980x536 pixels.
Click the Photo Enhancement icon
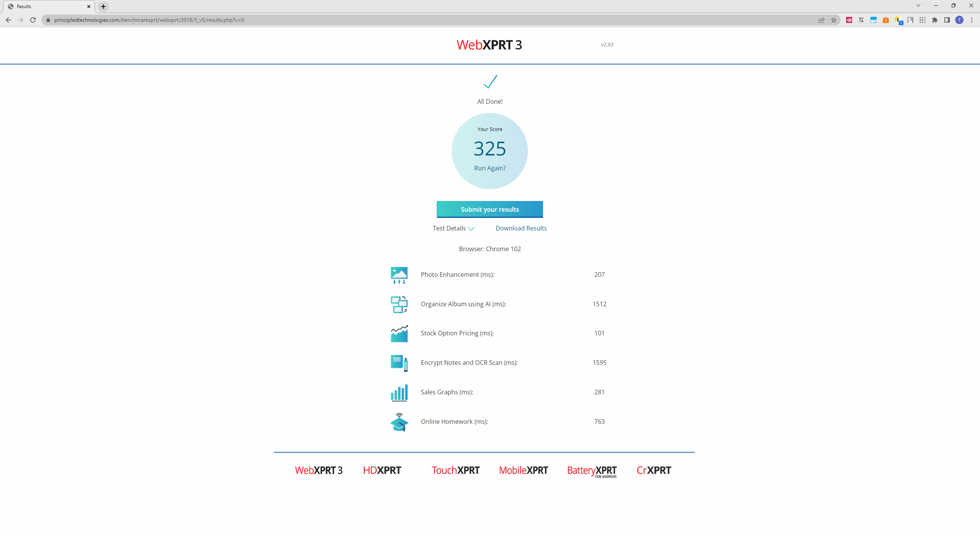(x=399, y=275)
